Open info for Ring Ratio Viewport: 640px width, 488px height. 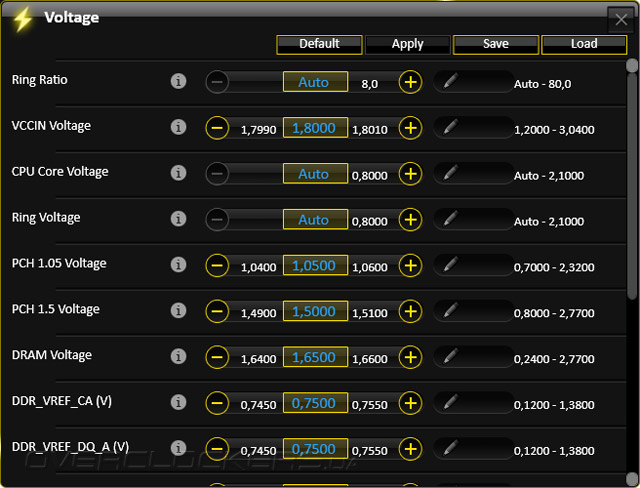(178, 81)
